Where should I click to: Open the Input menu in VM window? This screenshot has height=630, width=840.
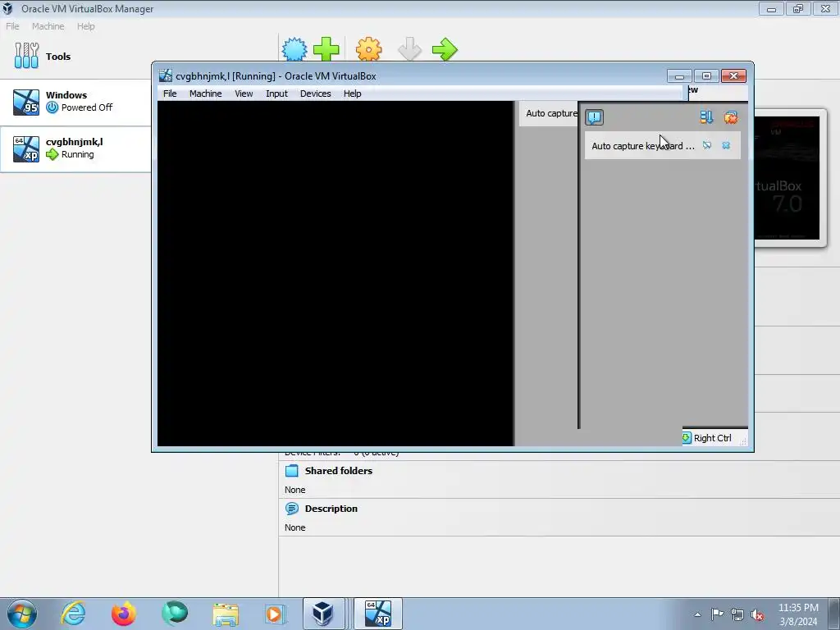click(276, 94)
